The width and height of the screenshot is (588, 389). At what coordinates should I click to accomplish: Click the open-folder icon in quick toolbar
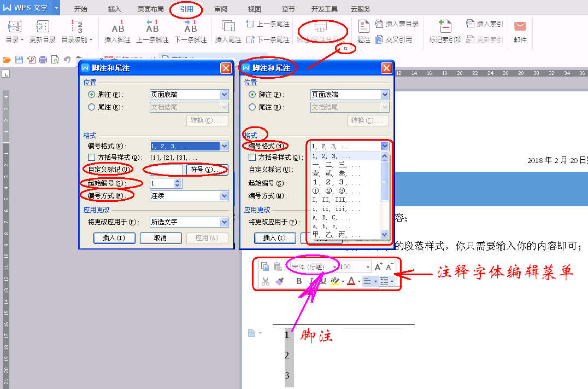tap(7, 60)
